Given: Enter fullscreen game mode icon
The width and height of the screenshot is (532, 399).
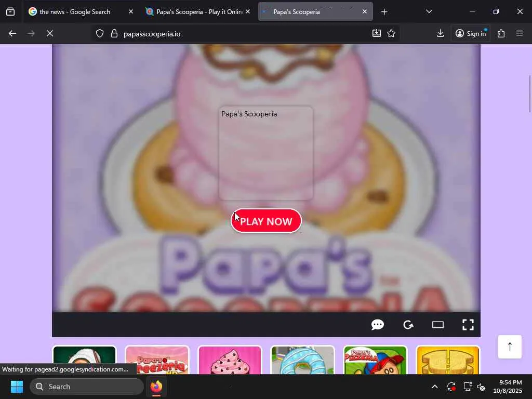Looking at the screenshot, I should pyautogui.click(x=468, y=325).
